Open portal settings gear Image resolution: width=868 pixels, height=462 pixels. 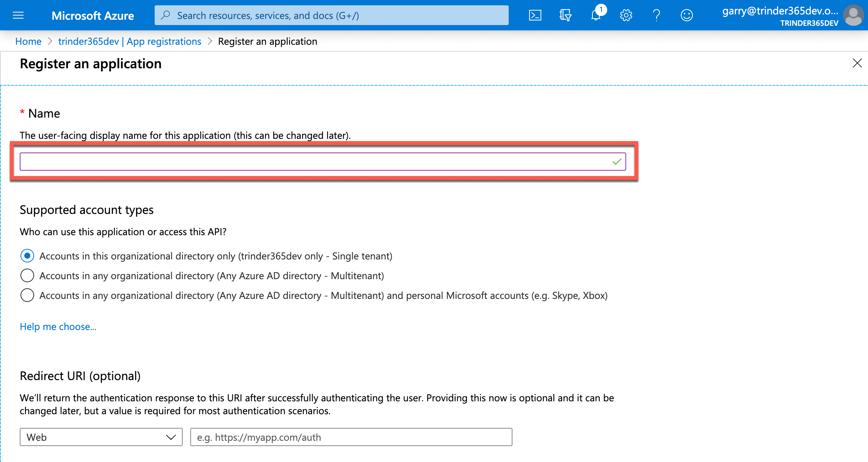tap(626, 15)
